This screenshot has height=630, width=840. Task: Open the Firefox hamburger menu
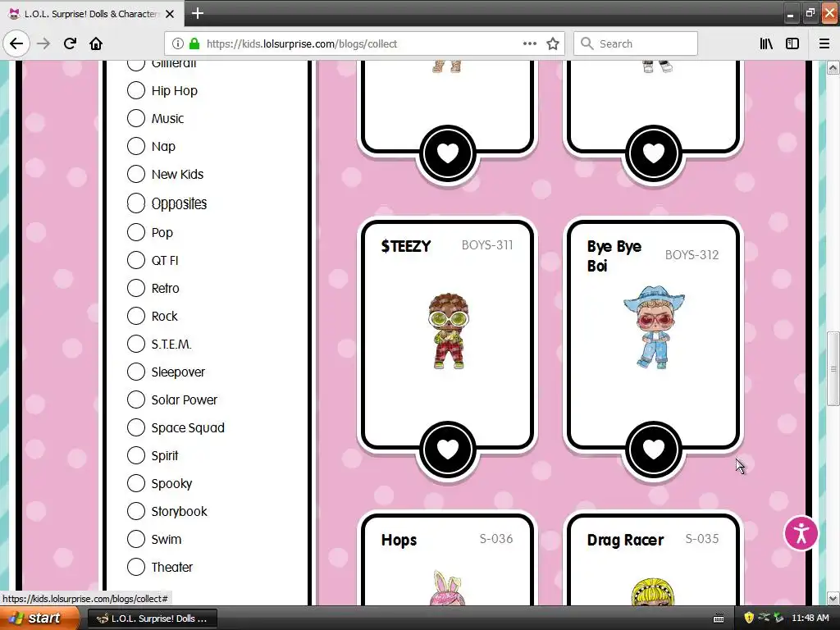(x=824, y=44)
